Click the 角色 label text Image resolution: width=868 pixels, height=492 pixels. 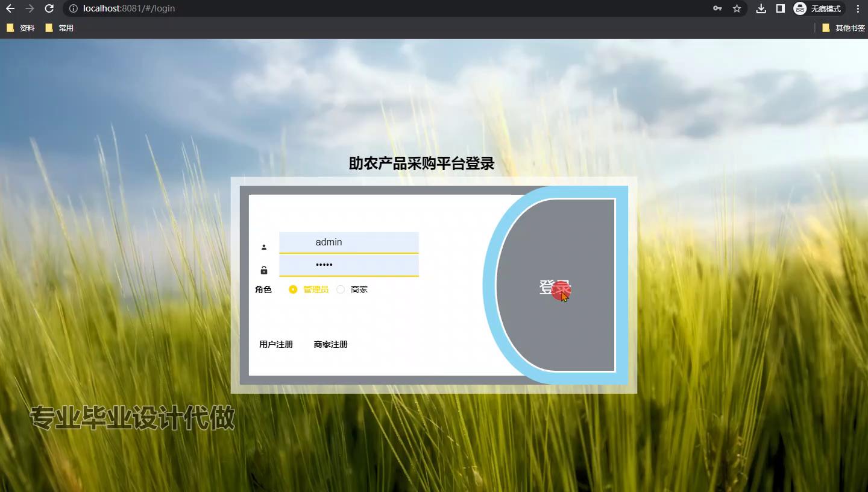[263, 289]
